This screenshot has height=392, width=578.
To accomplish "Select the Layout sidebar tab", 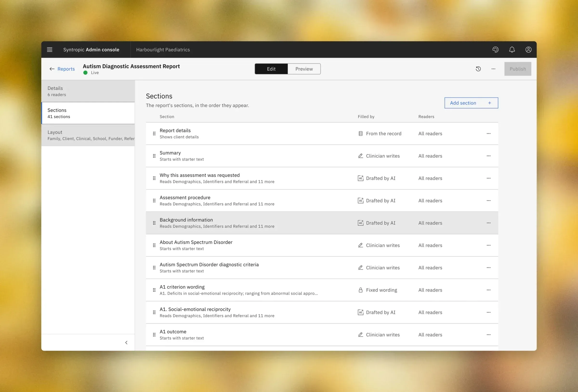I will click(88, 135).
